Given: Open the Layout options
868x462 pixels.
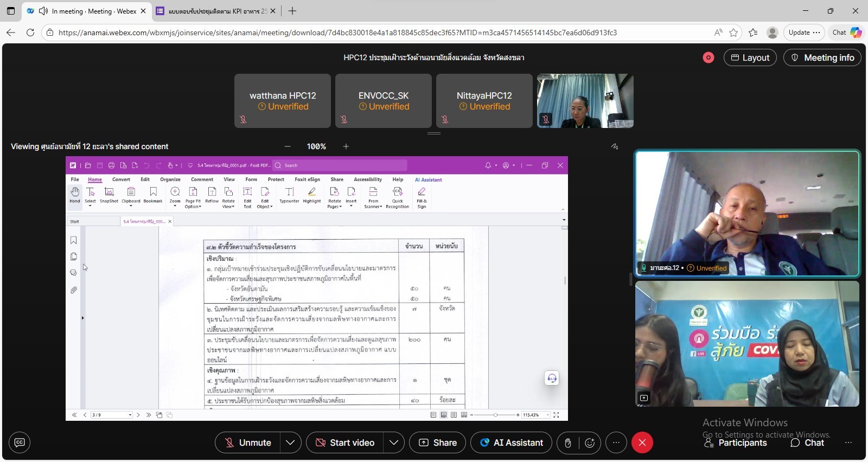Looking at the screenshot, I should (x=750, y=57).
